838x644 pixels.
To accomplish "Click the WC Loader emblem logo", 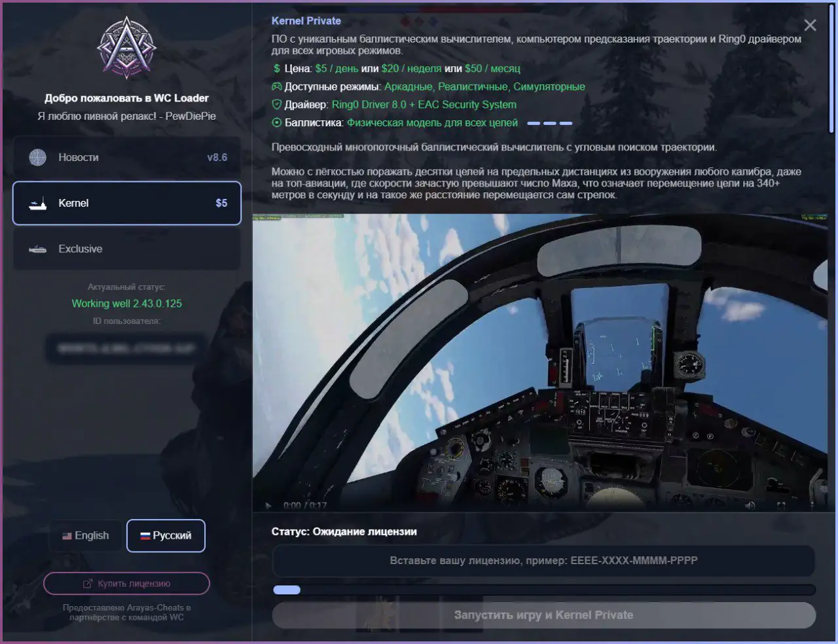I will 126,47.
